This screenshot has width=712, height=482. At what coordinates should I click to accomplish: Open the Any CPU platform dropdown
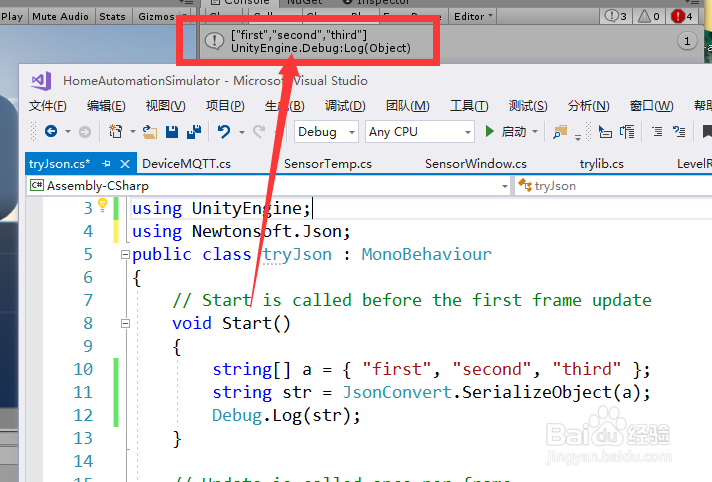tap(420, 132)
